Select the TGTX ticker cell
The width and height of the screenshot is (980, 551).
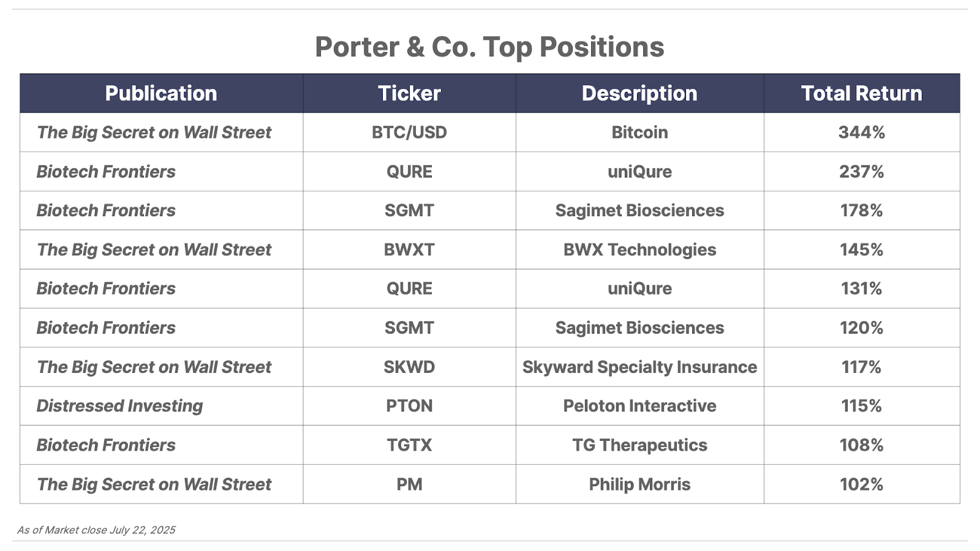pyautogui.click(x=409, y=445)
